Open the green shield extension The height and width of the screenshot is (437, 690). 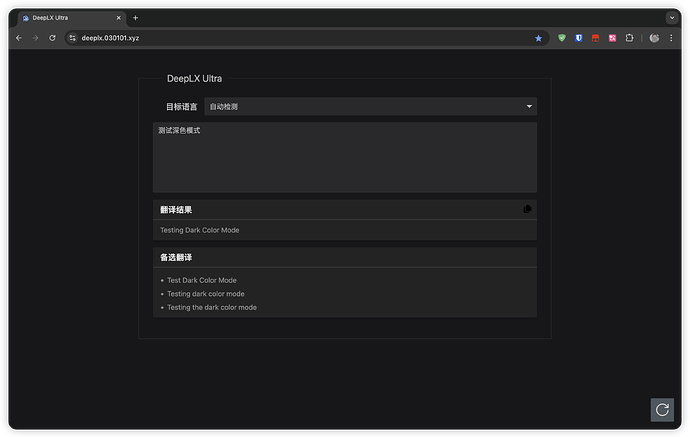click(562, 38)
